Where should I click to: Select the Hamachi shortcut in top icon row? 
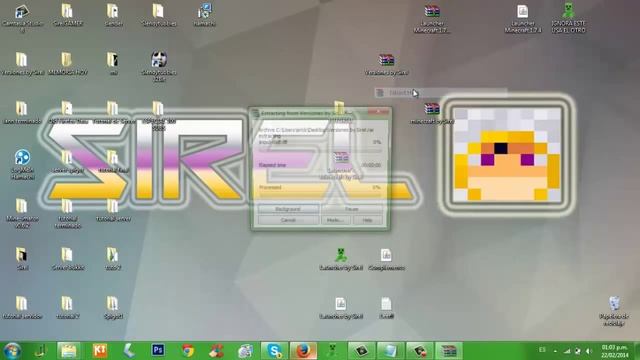204,15
